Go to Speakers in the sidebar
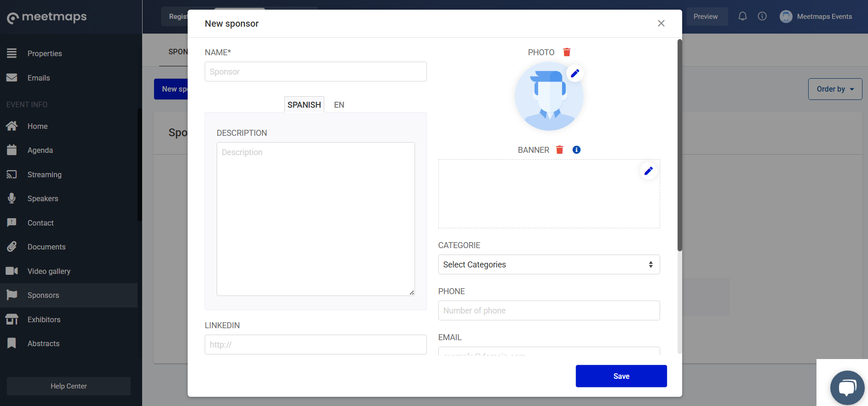 coord(43,199)
